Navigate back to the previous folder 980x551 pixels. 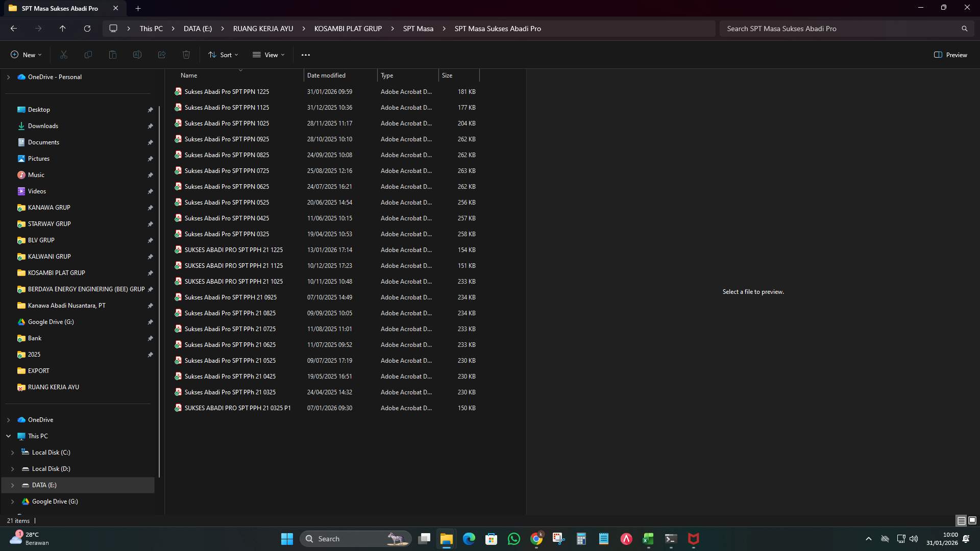[x=13, y=29]
